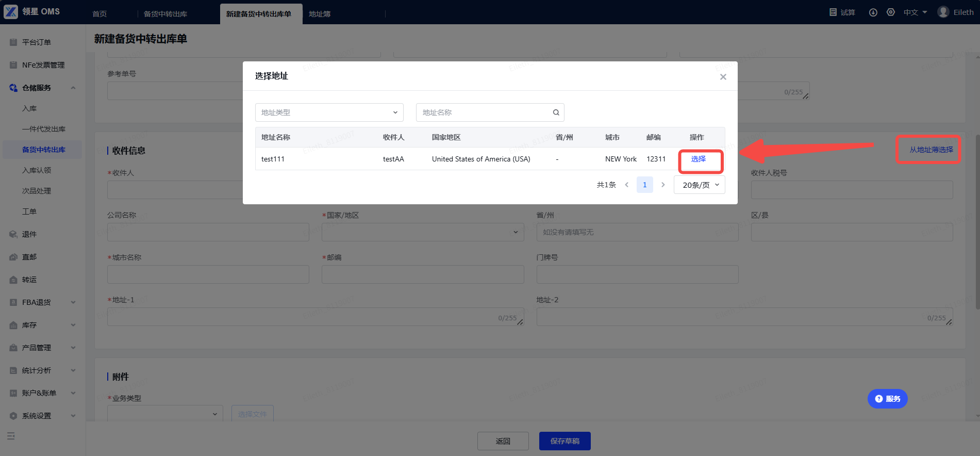Open the settings gear icon in top bar
Viewport: 980px width, 456px height.
click(x=891, y=12)
